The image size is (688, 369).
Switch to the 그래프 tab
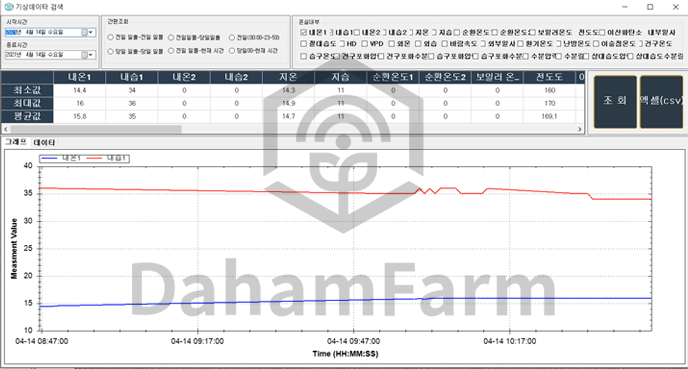click(16, 142)
